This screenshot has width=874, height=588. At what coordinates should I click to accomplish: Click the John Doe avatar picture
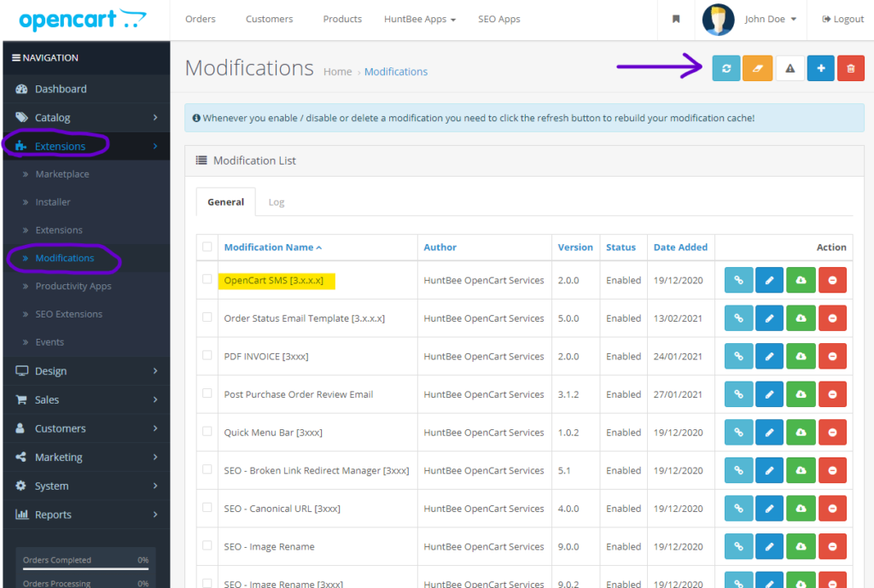pos(718,20)
